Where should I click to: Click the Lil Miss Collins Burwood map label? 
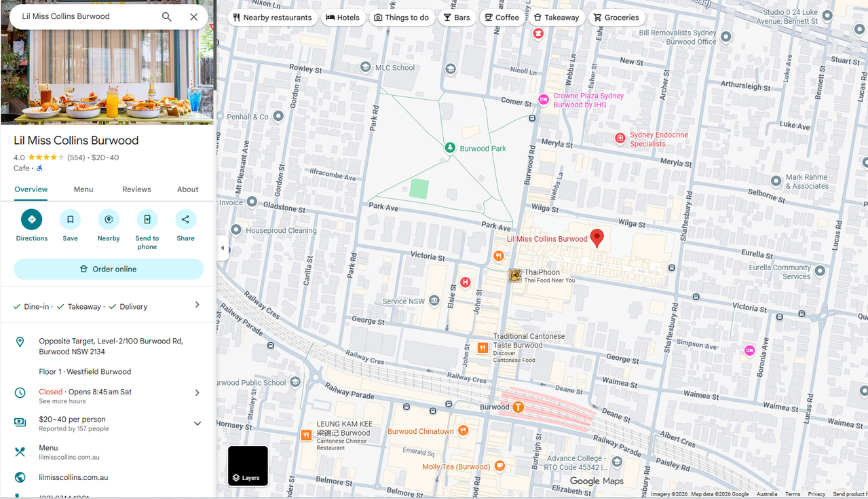pos(547,239)
